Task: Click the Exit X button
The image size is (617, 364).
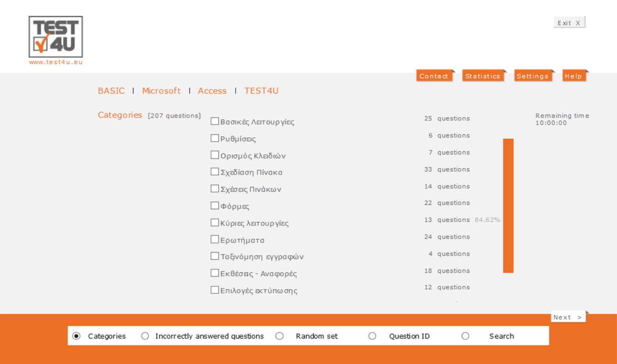Action: [569, 23]
